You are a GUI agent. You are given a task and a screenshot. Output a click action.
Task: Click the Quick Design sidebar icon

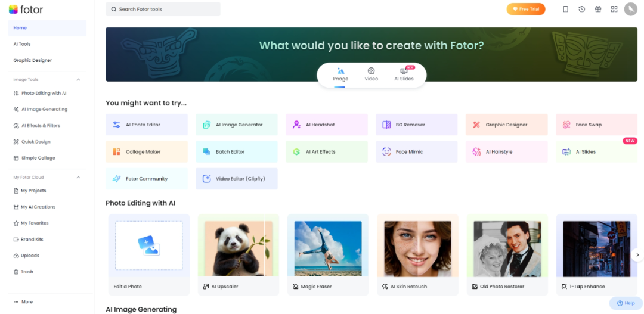coord(16,142)
